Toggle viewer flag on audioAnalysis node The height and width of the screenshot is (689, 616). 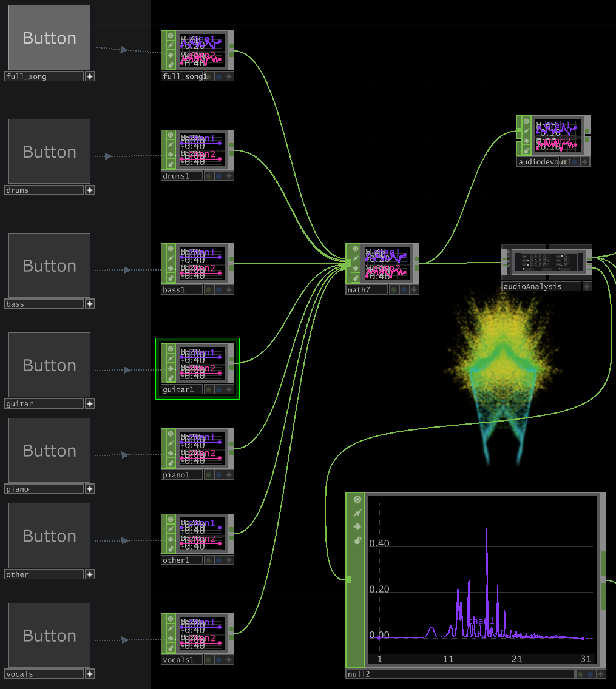click(x=587, y=286)
